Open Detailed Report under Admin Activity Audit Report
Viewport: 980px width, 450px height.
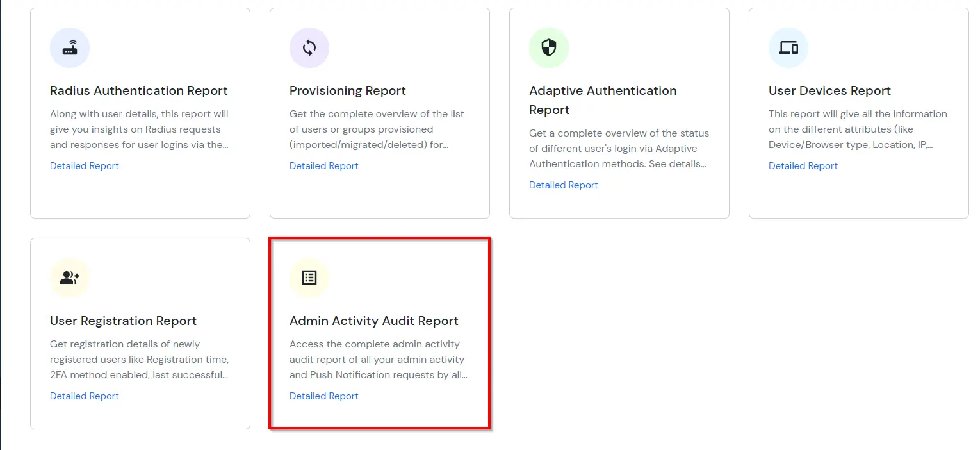coord(323,396)
